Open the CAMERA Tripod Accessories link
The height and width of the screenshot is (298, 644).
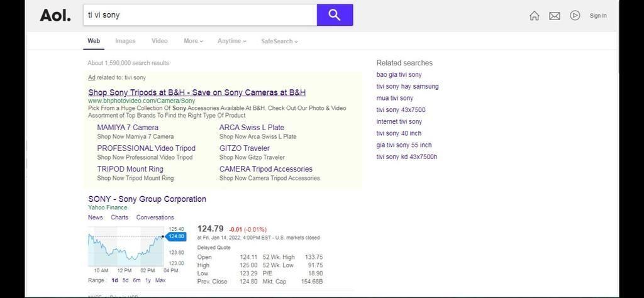click(266, 169)
